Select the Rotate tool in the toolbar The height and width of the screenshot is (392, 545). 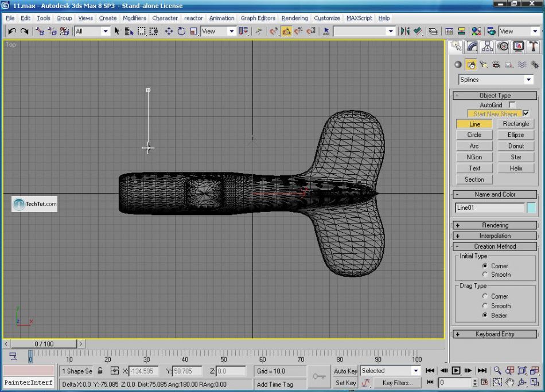click(181, 32)
